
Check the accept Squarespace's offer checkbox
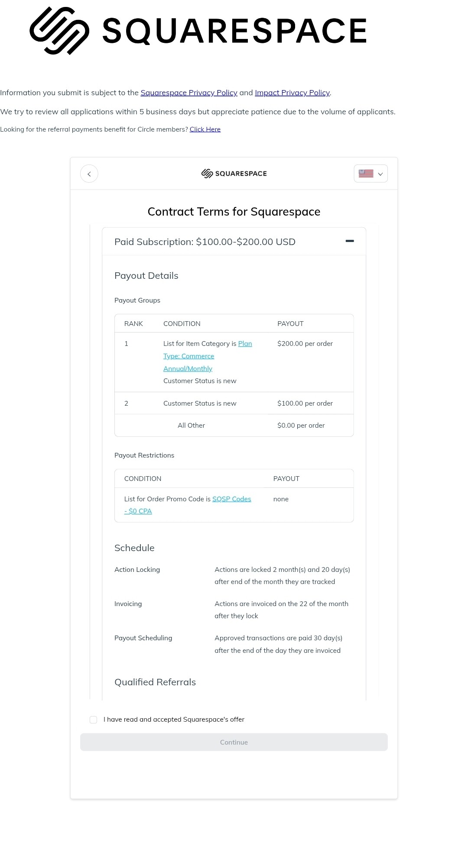click(x=93, y=720)
